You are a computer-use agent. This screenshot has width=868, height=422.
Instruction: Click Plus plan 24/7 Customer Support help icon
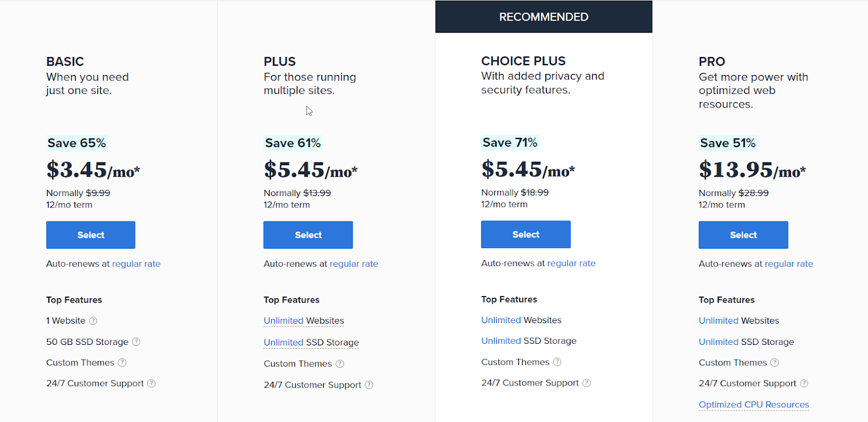tap(369, 385)
